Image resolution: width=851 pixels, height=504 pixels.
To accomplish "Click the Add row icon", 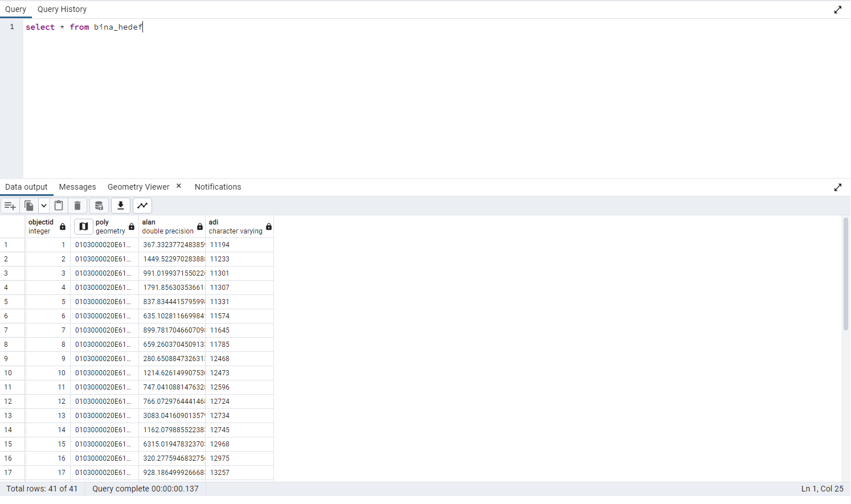I will point(10,206).
